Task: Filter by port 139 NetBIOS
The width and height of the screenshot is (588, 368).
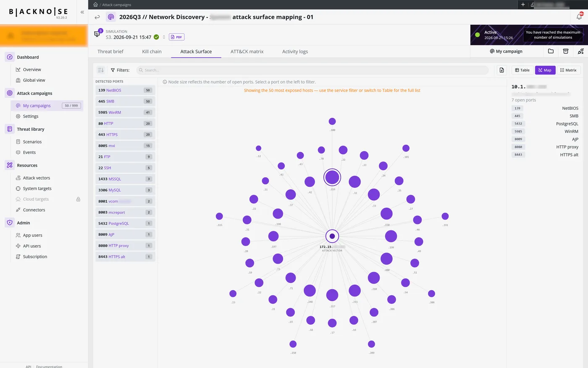Action: pos(125,90)
